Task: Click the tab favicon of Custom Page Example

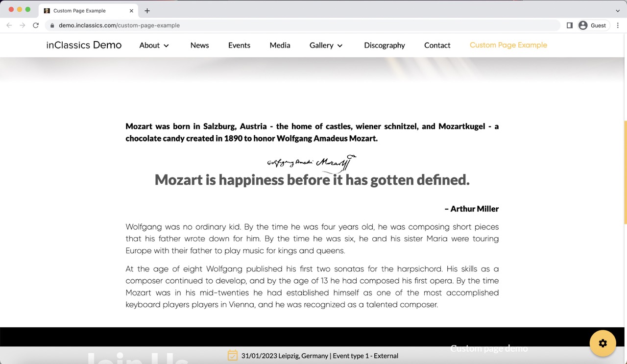Action: pyautogui.click(x=47, y=11)
